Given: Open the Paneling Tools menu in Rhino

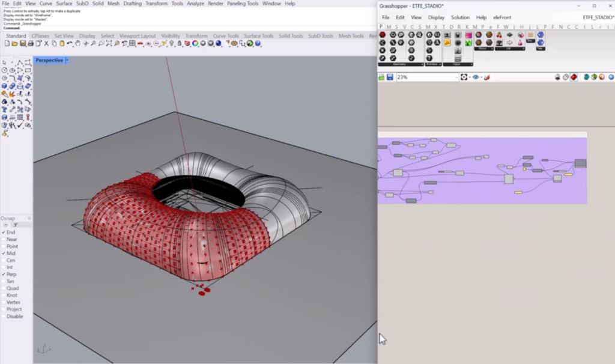Looking at the screenshot, I should click(243, 4).
